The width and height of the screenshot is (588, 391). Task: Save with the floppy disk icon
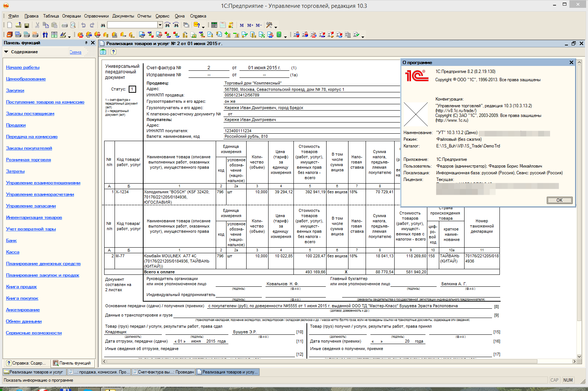(27, 25)
